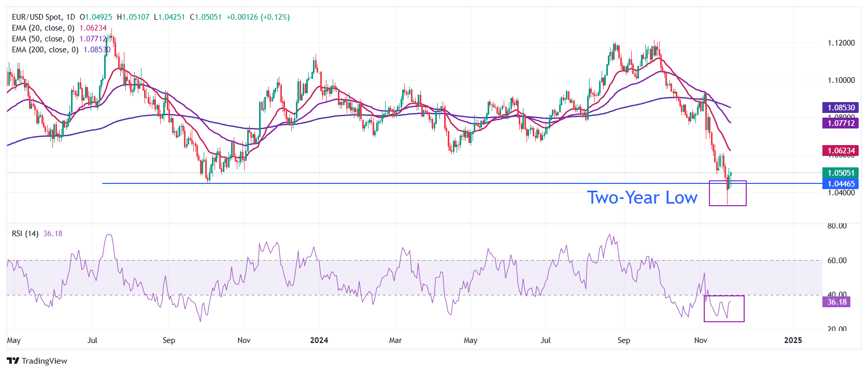Screen dimensions: 868x372
Task: Select the purple rectangle around the price low
Action: (728, 193)
